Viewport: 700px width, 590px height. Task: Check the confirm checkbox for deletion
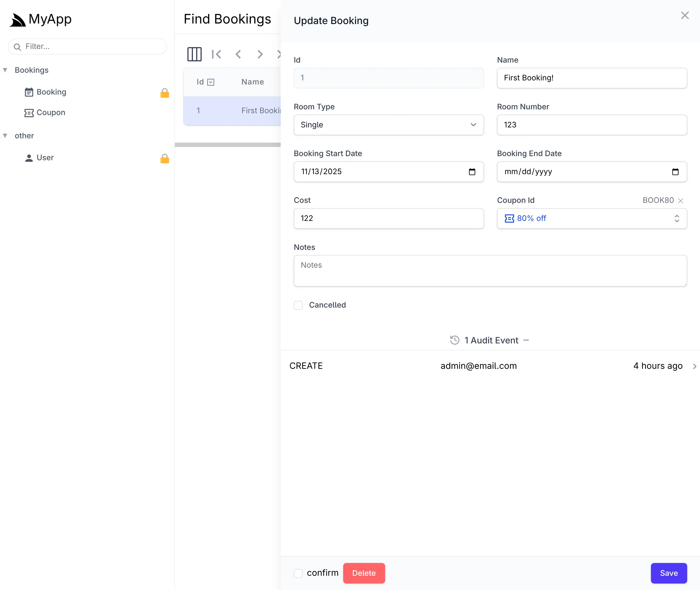(x=298, y=573)
